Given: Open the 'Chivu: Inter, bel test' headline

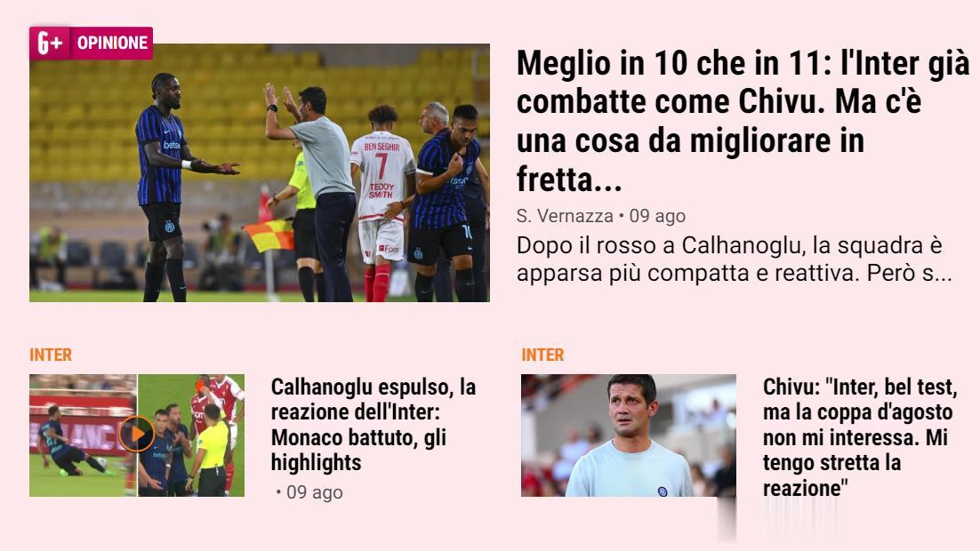Looking at the screenshot, I should click(x=860, y=437).
